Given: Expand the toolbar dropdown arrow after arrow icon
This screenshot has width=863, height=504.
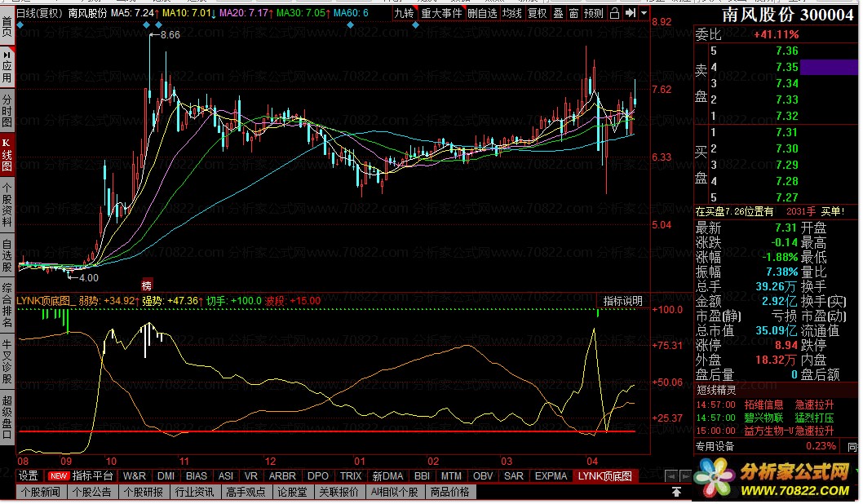Looking at the screenshot, I should (x=644, y=13).
